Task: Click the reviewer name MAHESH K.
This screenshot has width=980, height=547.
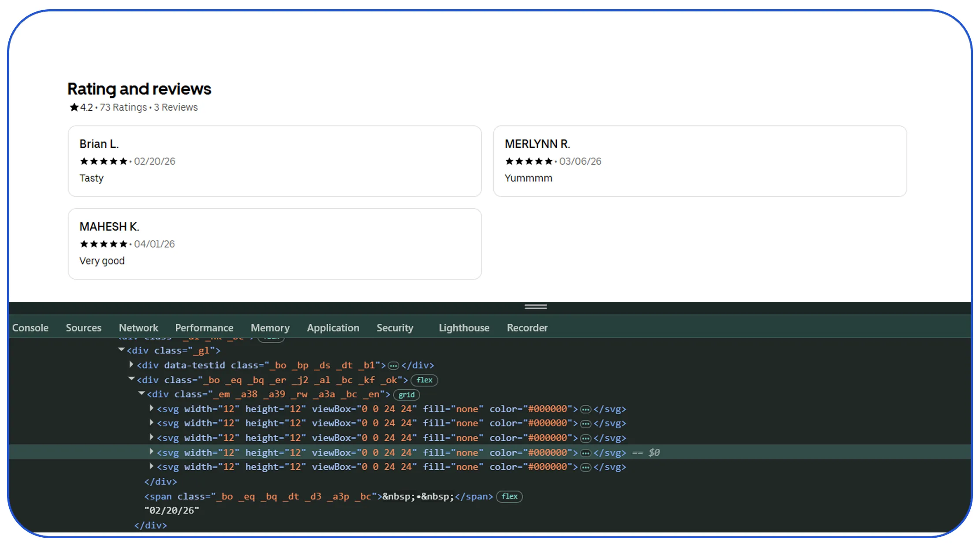Action: coord(109,227)
